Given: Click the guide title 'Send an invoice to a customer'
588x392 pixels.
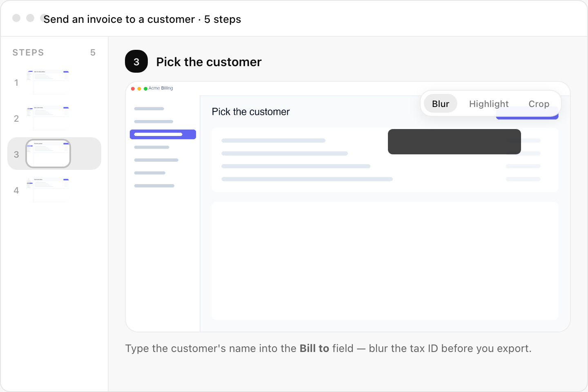Looking at the screenshot, I should click(119, 19).
